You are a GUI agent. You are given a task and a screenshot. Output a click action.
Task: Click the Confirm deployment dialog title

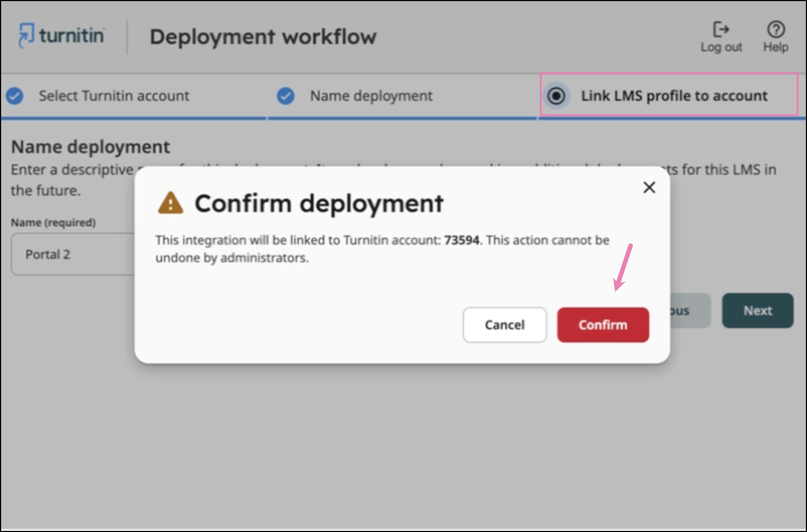[319, 203]
